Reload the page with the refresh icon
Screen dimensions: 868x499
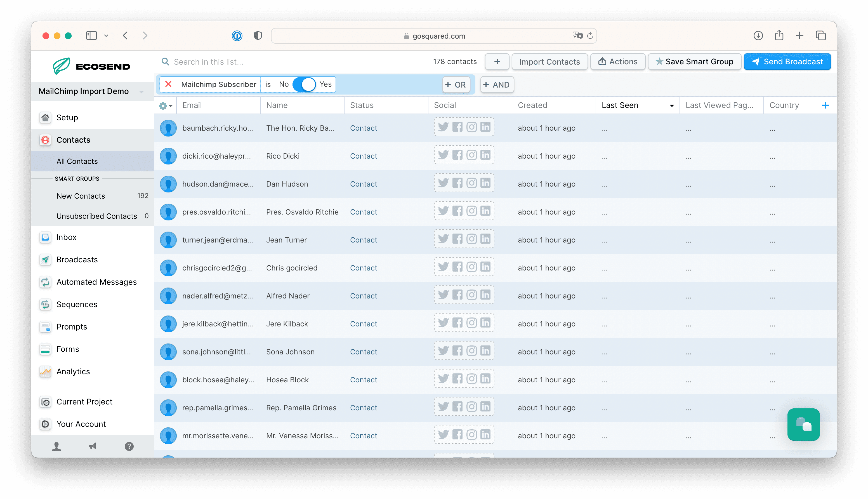[590, 36]
